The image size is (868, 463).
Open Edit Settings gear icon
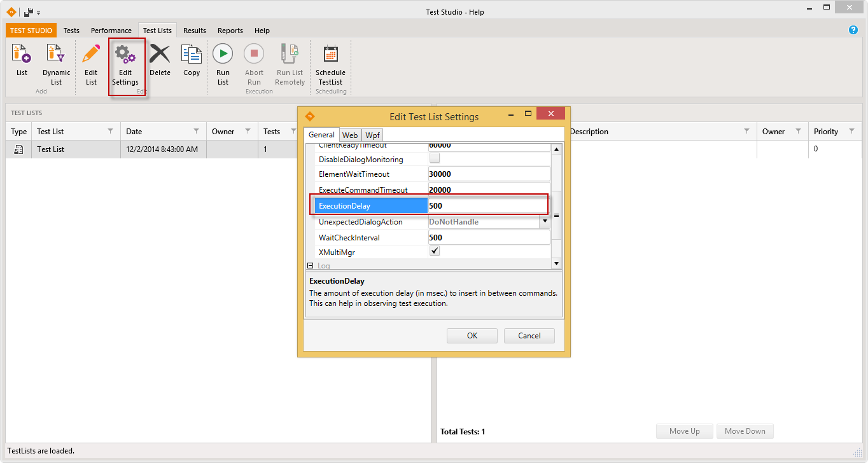(x=125, y=55)
